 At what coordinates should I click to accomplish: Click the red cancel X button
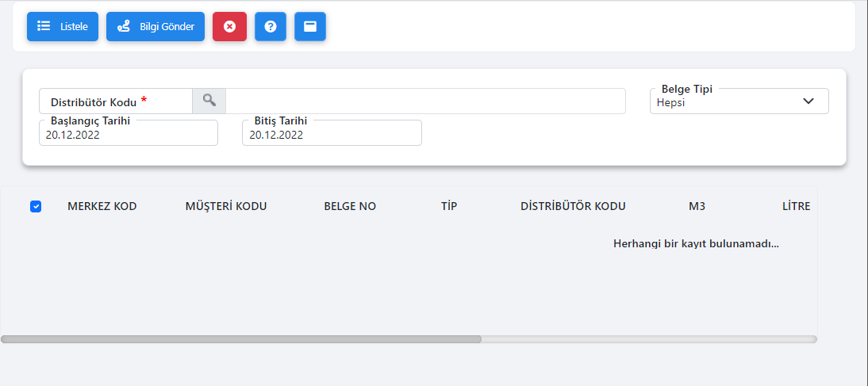pos(230,26)
